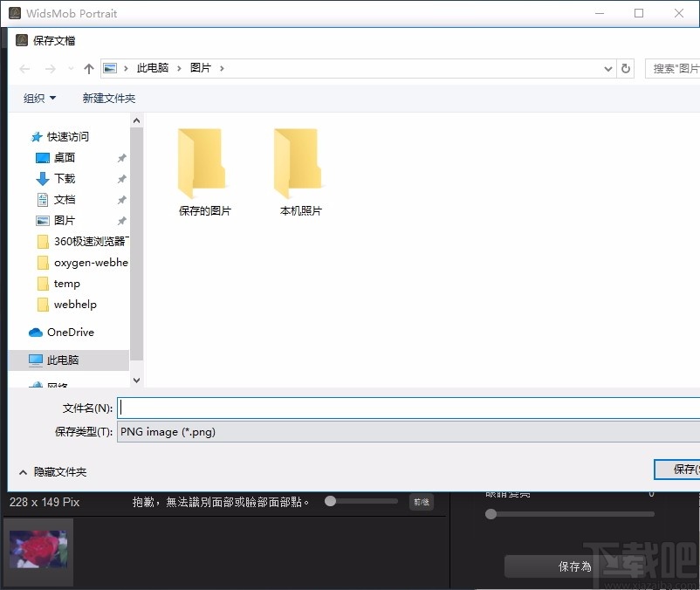
Task: Open the address bar history dropdown
Action: tap(607, 69)
